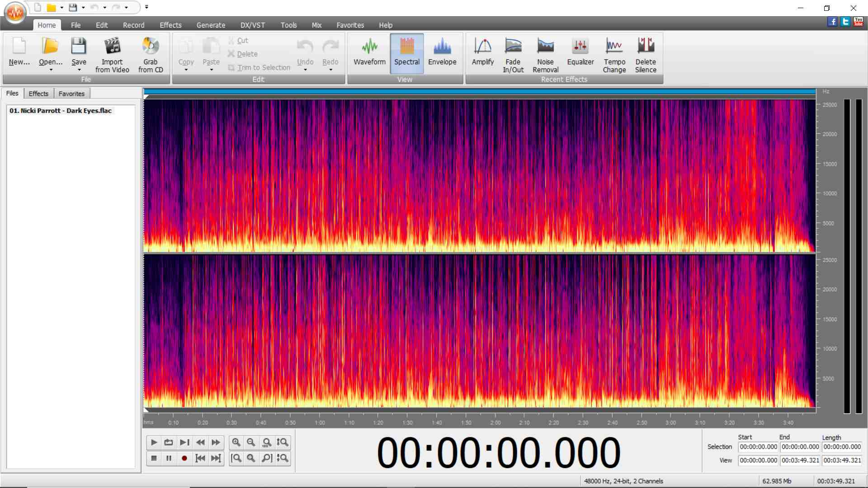
Task: Open the Edit ribbon tab
Action: (x=102, y=25)
